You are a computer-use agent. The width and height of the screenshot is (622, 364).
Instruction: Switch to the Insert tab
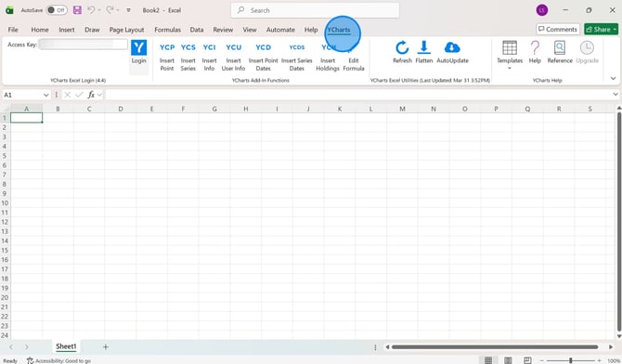click(x=67, y=30)
